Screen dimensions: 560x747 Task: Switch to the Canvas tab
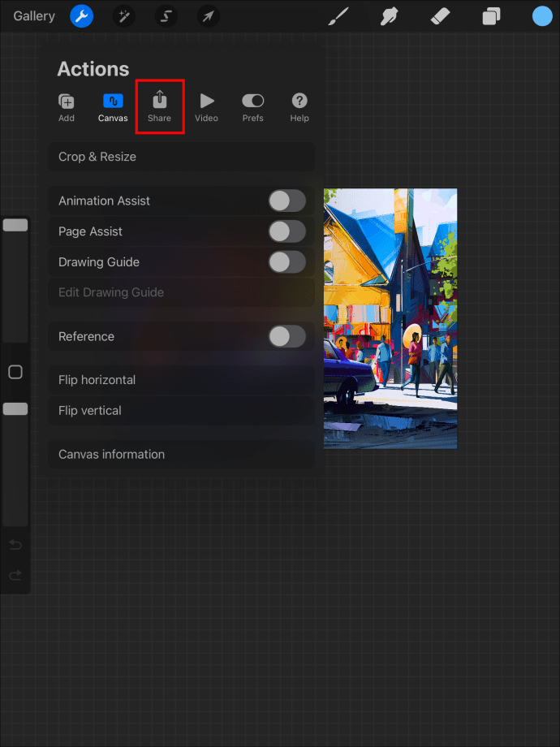click(113, 108)
